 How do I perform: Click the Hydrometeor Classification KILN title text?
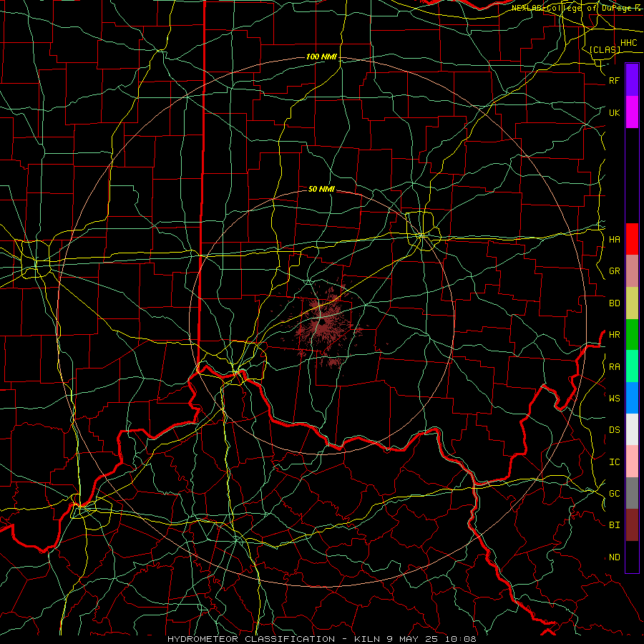[x=321, y=639]
